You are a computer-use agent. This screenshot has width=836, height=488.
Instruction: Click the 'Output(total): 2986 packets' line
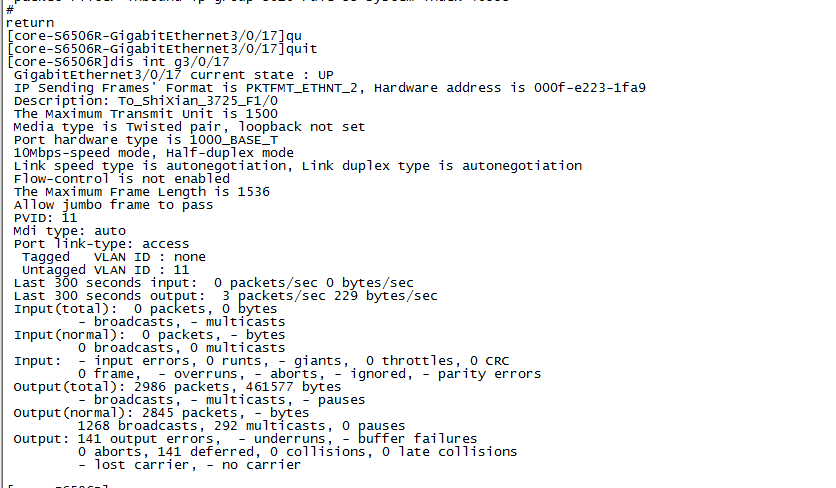tap(177, 387)
